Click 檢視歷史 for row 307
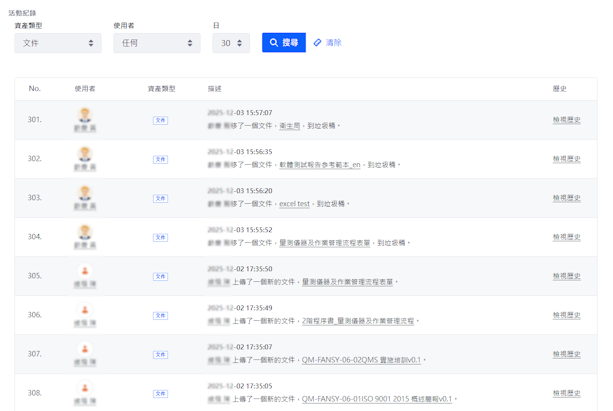Viewport: 613px width, 411px height. tap(566, 354)
